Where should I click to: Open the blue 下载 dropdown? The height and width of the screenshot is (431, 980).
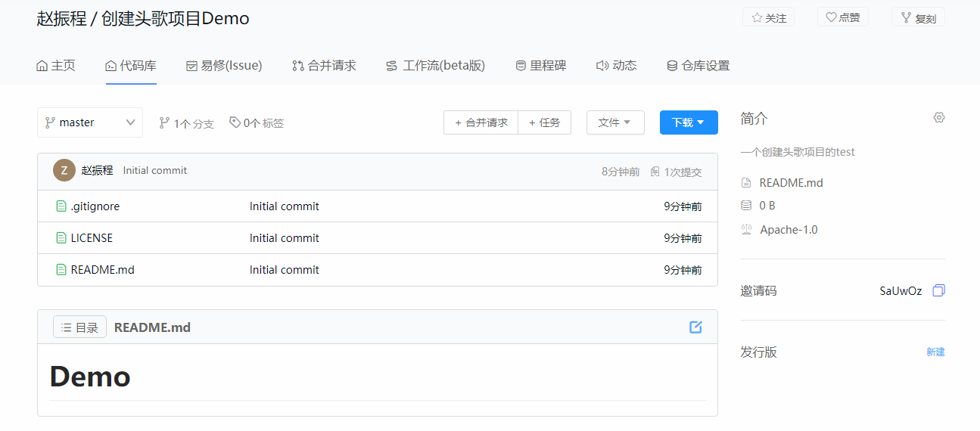coord(689,122)
